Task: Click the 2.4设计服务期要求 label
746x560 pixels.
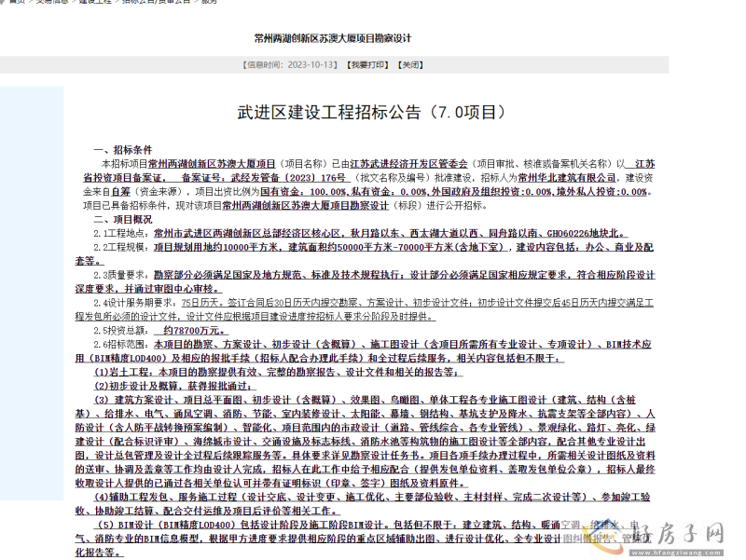Action: point(135,303)
